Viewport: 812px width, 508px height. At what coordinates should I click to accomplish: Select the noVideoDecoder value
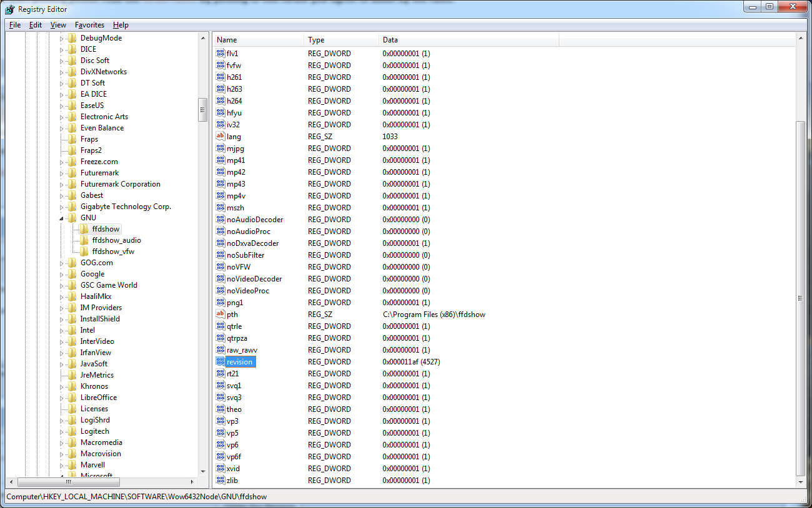(x=254, y=279)
